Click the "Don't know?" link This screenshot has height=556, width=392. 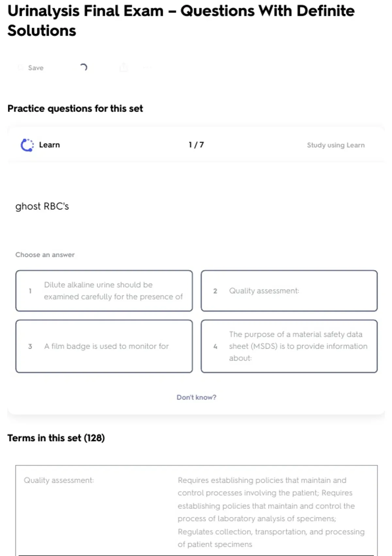coord(196,397)
